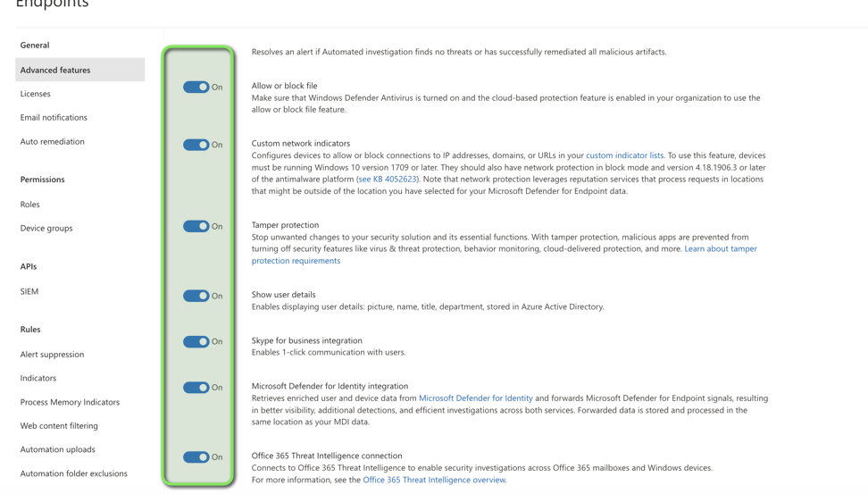Open Web content filtering page

click(x=59, y=426)
